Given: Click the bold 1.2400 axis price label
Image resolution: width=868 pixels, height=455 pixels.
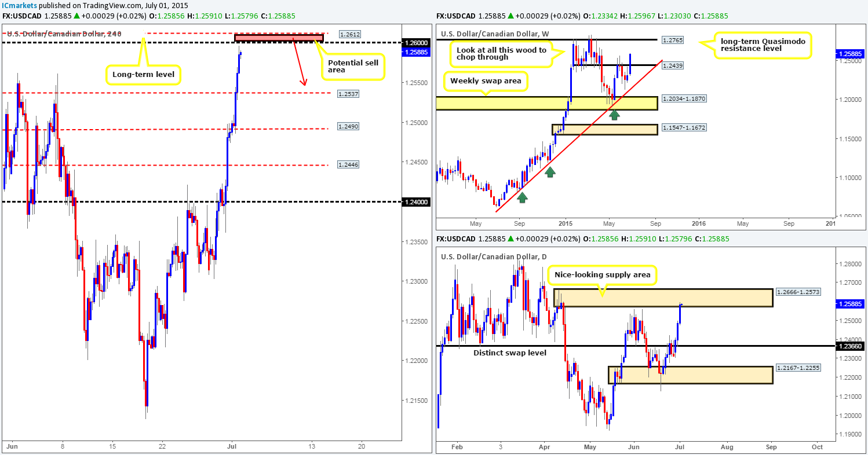Looking at the screenshot, I should click(417, 202).
